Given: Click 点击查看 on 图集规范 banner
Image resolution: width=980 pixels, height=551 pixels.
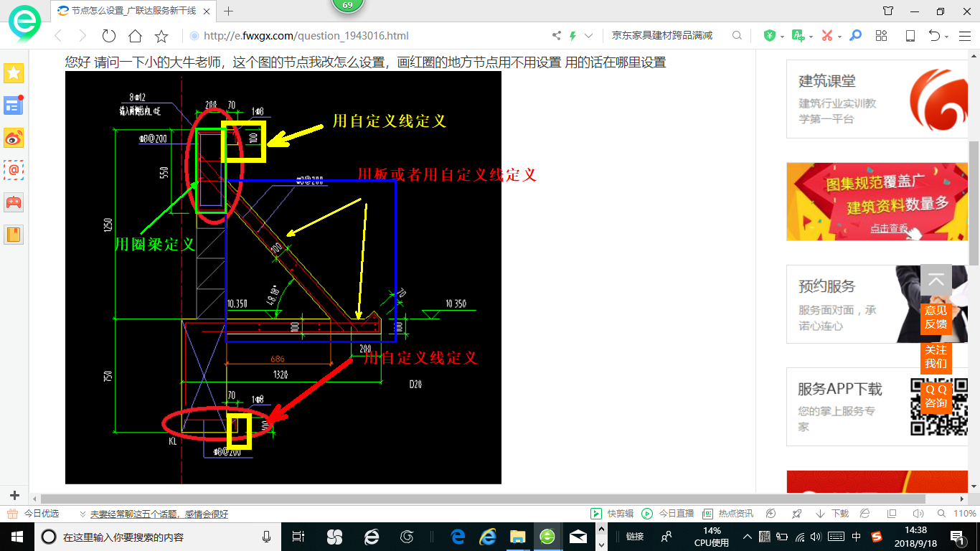Looking at the screenshot, I should pos(889,228).
